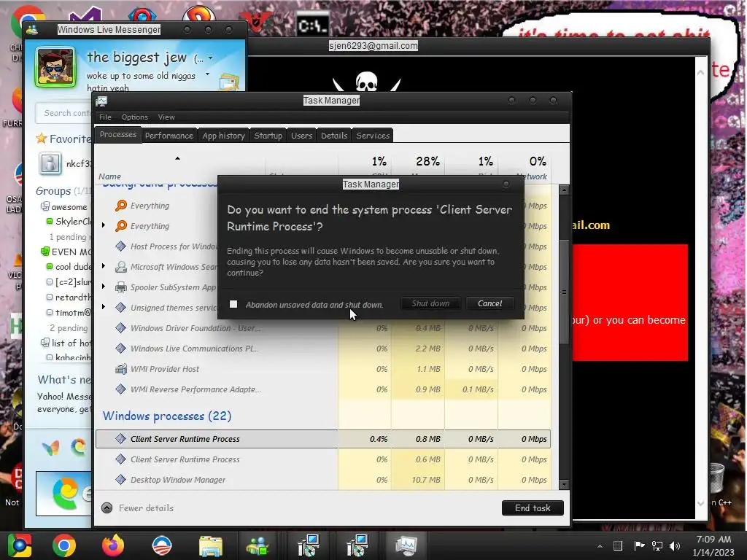Select Windows Live Communications process row

pos(322,349)
